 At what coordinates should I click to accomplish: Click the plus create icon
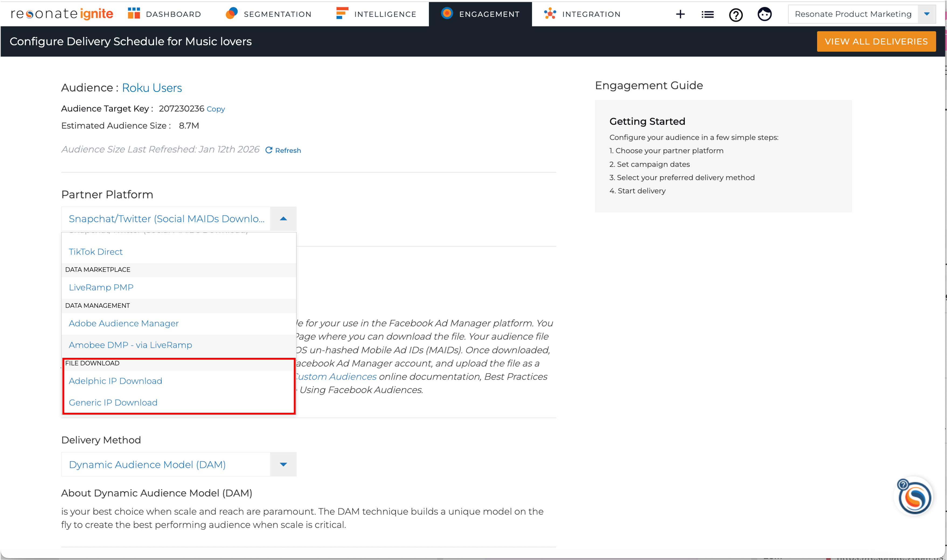pyautogui.click(x=681, y=14)
